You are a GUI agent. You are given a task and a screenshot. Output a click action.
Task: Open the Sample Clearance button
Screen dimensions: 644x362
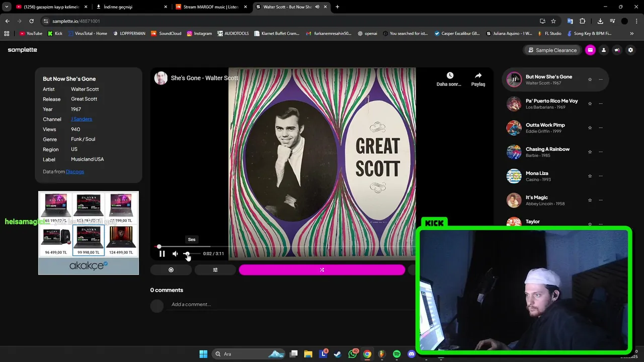(552, 50)
